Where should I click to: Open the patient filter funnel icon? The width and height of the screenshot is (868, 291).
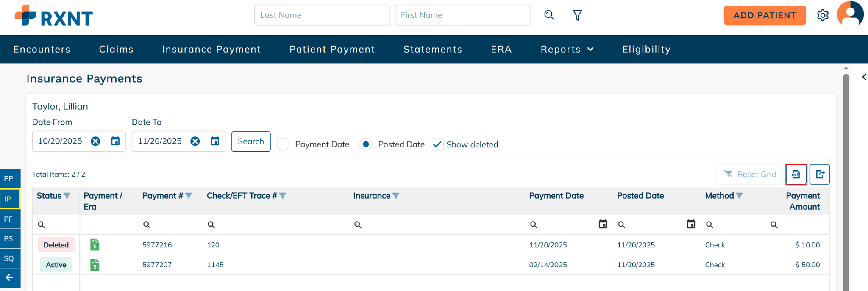(x=577, y=16)
